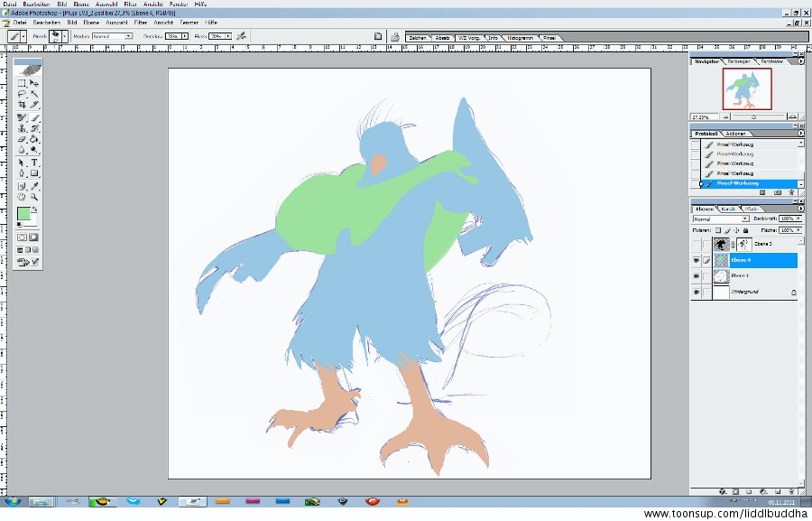The width and height of the screenshot is (812, 521).
Task: Open the brush preset picker dropdown
Action: click(65, 36)
